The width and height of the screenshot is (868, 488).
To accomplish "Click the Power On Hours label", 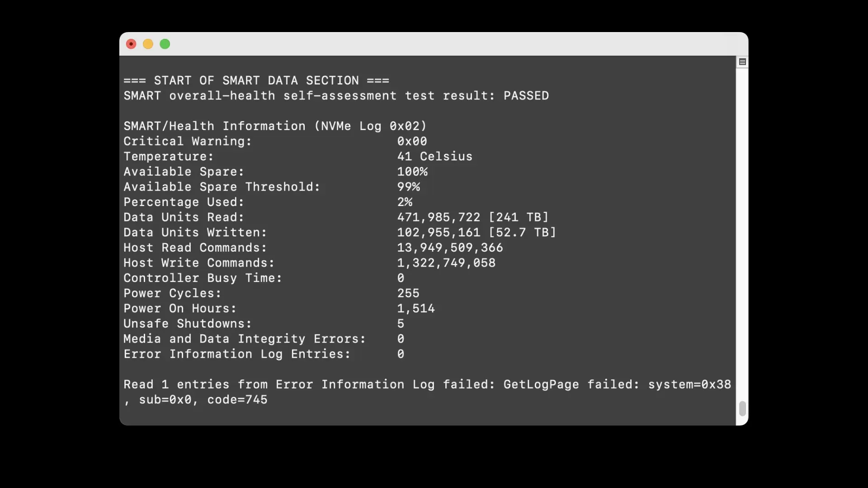I will [x=180, y=309].
